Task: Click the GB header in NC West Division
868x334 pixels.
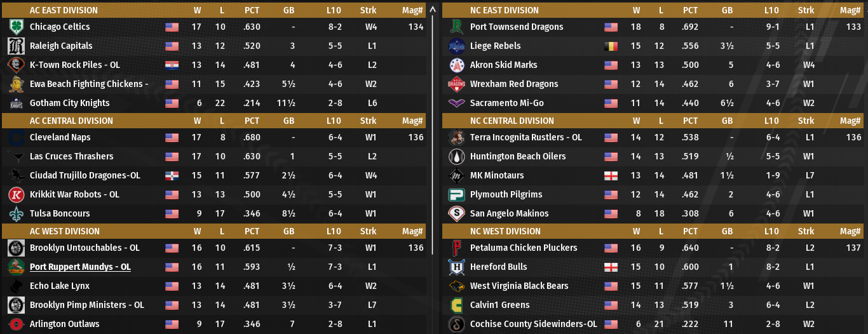Action: point(727,231)
